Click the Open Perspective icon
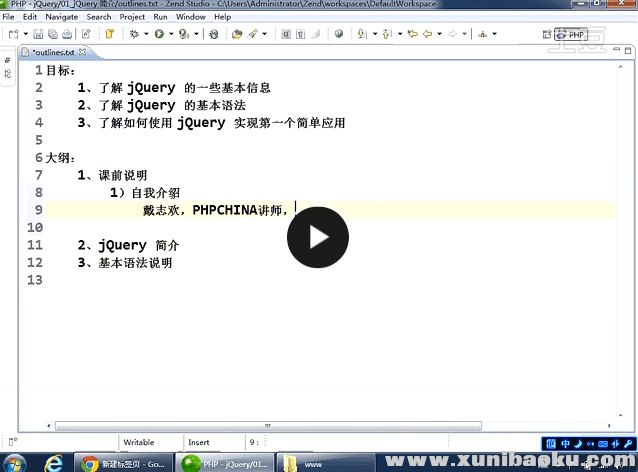 [546, 34]
